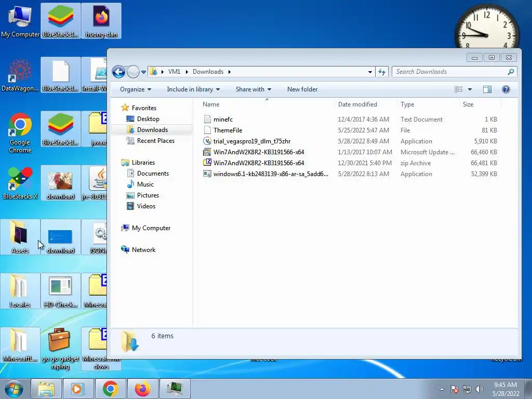Open the Organize menu
This screenshot has width=532, height=399.
136,89
